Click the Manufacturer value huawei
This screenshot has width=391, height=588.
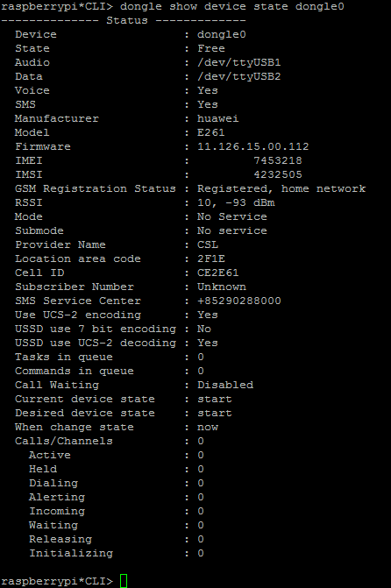coord(218,118)
